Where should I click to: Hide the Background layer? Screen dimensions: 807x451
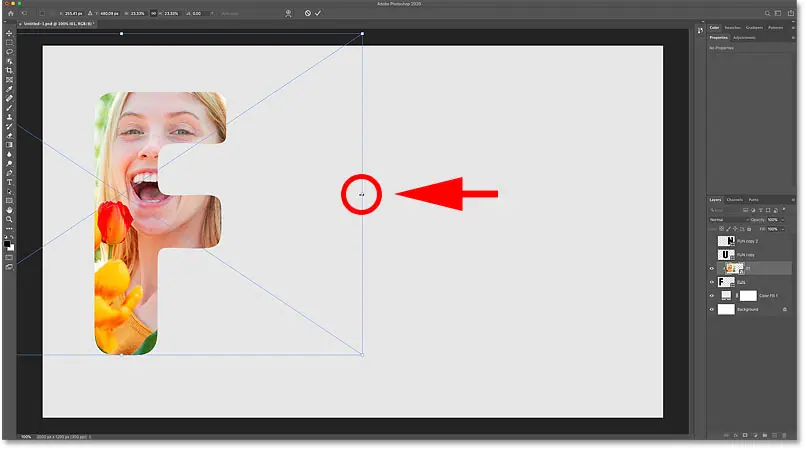click(x=712, y=310)
